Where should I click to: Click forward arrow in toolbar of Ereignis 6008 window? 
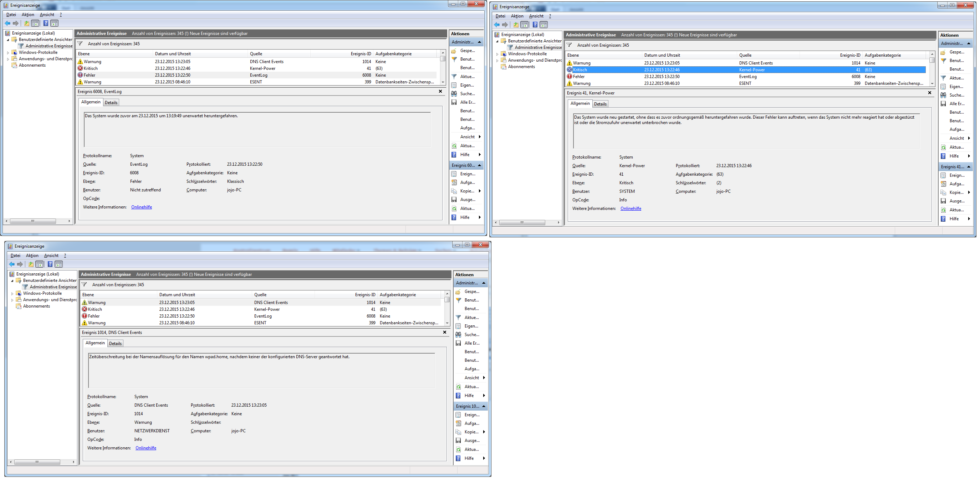16,23
